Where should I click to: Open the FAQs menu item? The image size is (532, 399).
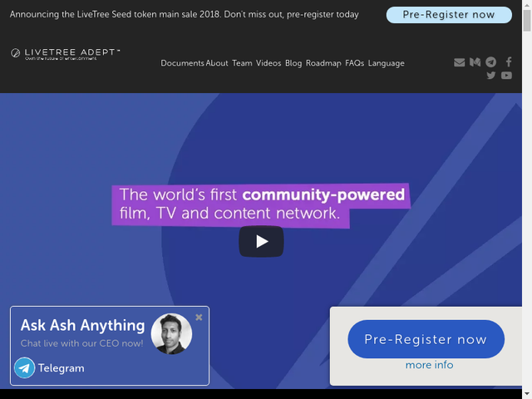[355, 63]
